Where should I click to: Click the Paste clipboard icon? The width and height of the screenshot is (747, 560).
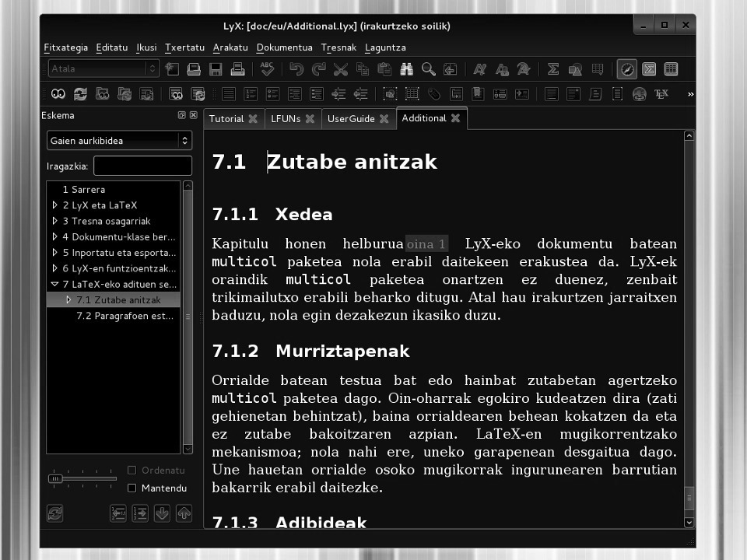tap(384, 69)
